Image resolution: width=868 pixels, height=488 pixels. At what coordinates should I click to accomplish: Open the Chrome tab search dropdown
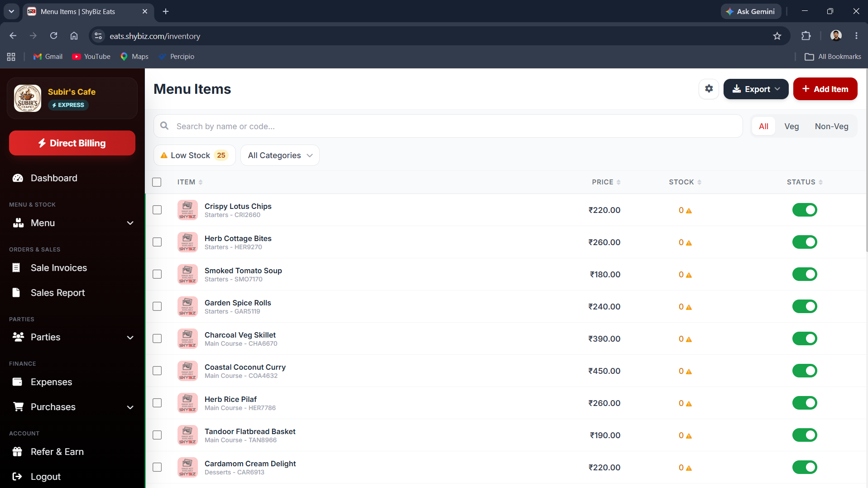pos(11,11)
